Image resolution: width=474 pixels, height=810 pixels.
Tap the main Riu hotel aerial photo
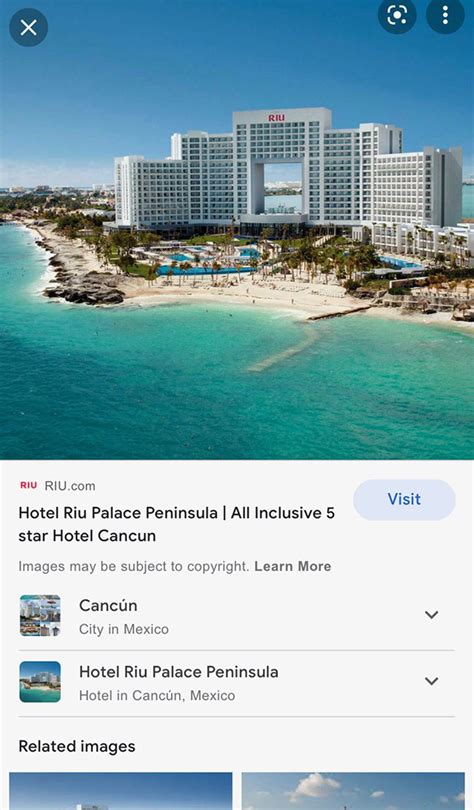(237, 230)
